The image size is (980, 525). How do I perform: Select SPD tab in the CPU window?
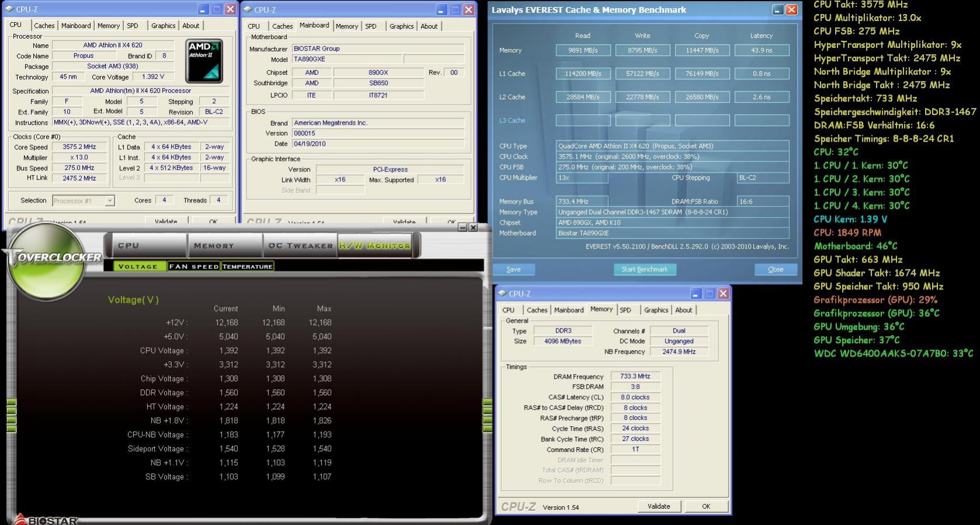click(133, 26)
